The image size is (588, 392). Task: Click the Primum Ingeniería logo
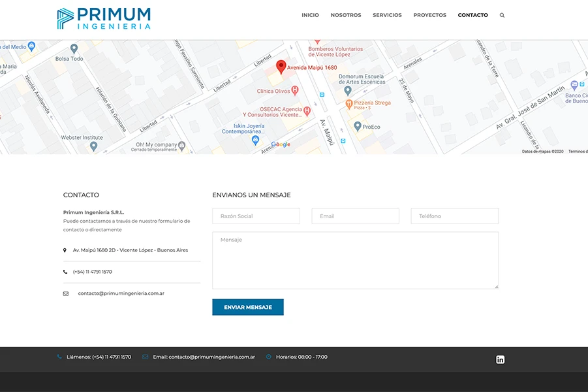tap(104, 18)
